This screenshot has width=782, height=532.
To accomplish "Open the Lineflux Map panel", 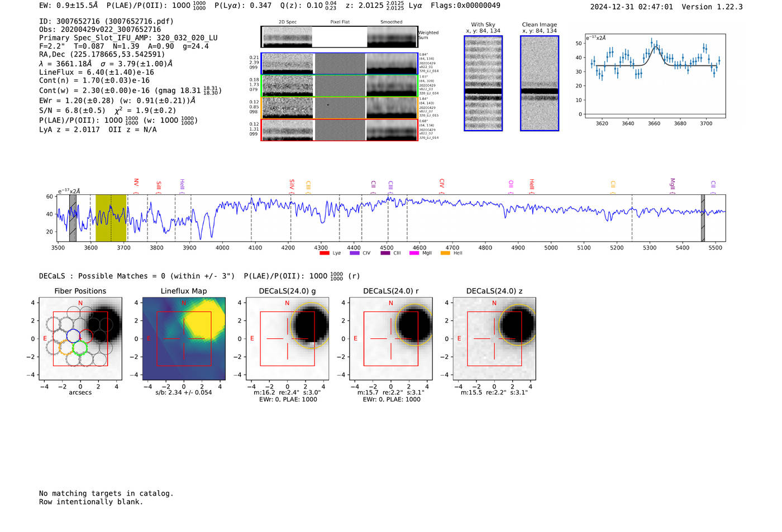I will coord(184,339).
